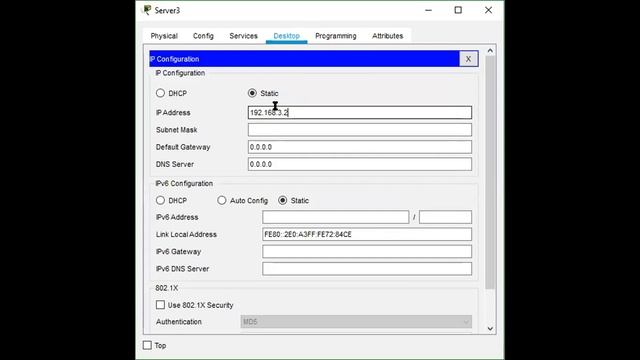Screen dimensions: 640x360
Task: Open the Attributes tab
Action: (x=387, y=36)
